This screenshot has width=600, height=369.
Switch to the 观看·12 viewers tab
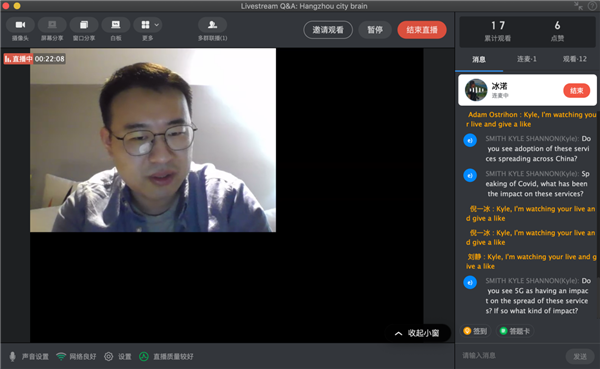574,59
